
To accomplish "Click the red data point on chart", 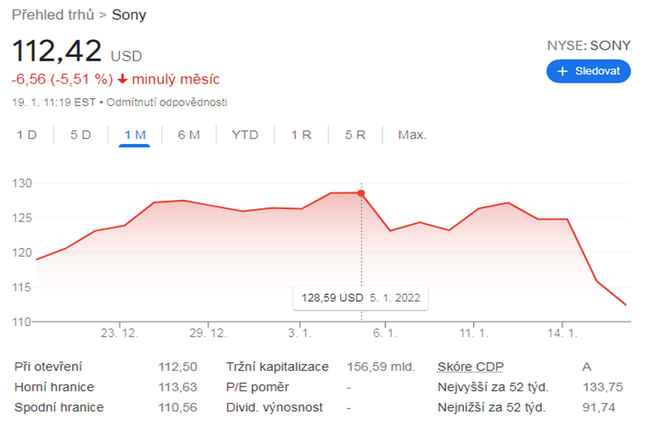I will (x=361, y=193).
